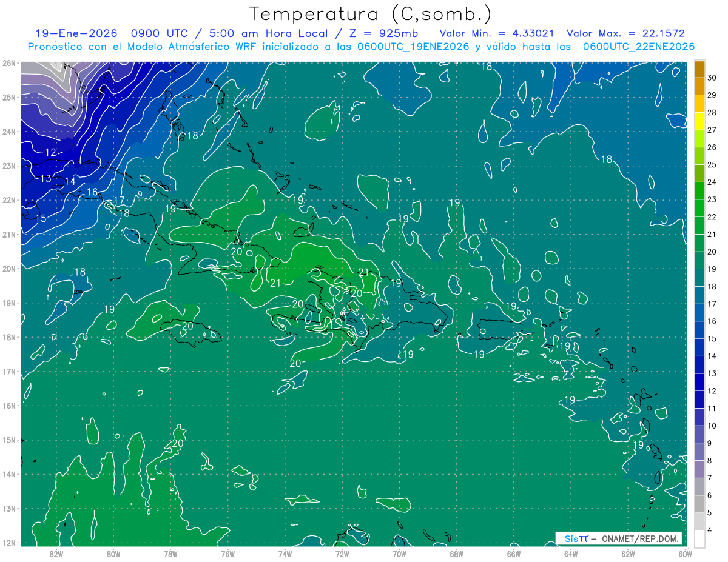The width and height of the screenshot is (728, 562).
Task: Click the '24N' latitude axis label
Action: pos(8,132)
